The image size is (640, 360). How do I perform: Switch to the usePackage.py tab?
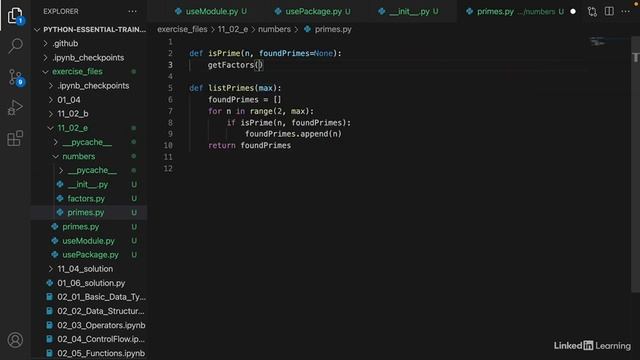pos(312,11)
